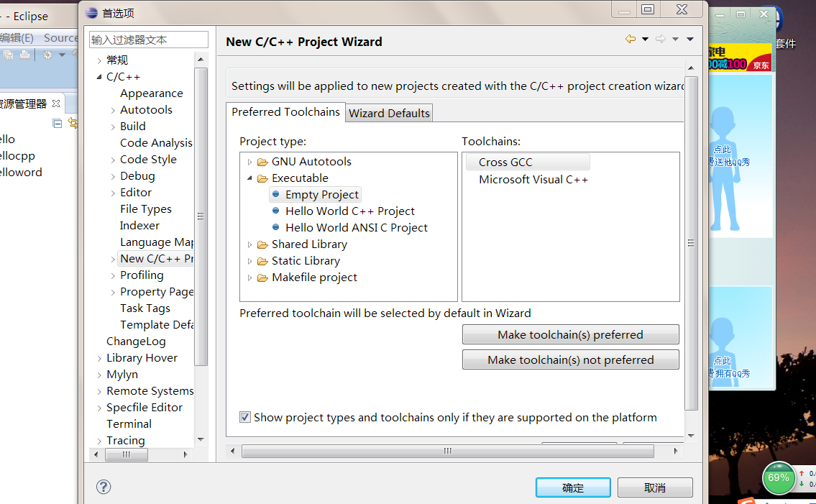Click the back navigation arrow in preferences header
816x504 pixels.
point(631,39)
